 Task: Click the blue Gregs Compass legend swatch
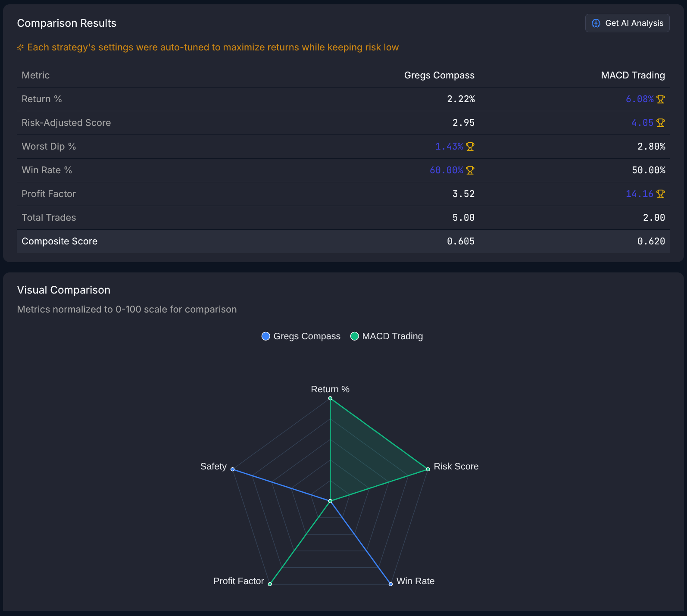pyautogui.click(x=266, y=336)
